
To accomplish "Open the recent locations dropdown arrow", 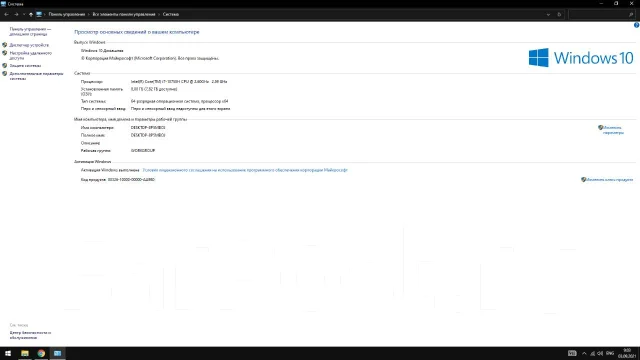I will (x=24, y=14).
